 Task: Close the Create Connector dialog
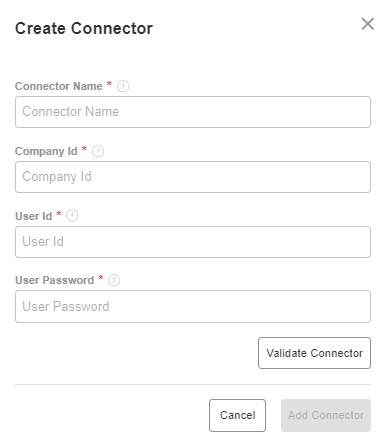[x=367, y=24]
